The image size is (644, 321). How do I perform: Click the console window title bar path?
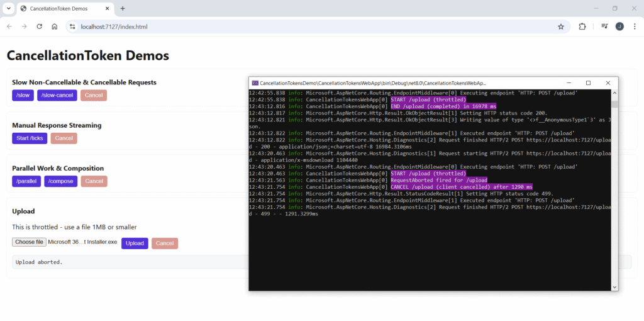373,83
